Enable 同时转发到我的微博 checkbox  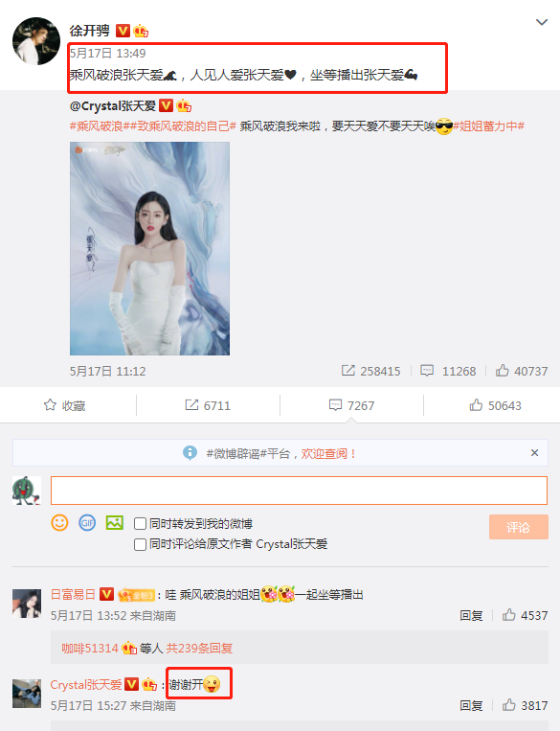click(x=140, y=524)
